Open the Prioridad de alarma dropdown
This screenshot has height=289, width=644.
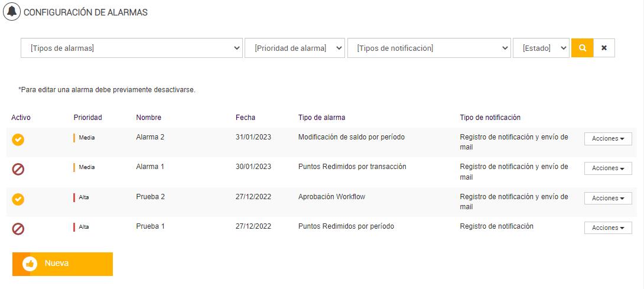[x=295, y=48]
